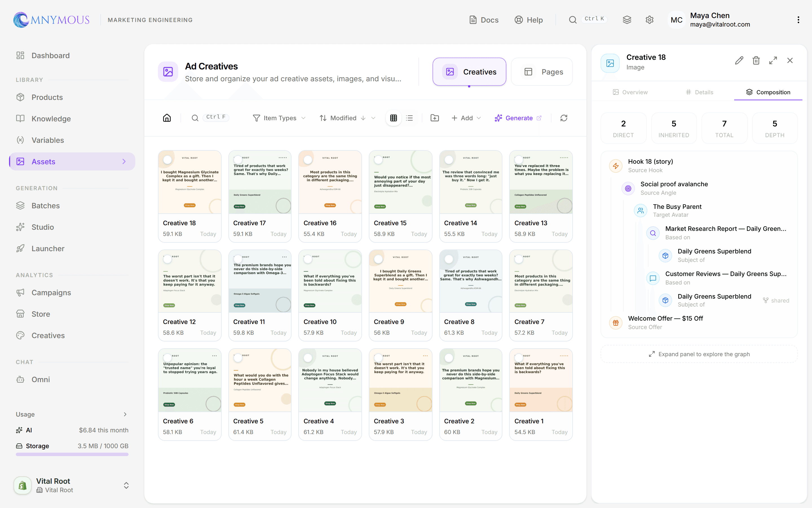Open Creative 1 thumbnail
Viewport: 812px width, 508px height.
pos(541,380)
